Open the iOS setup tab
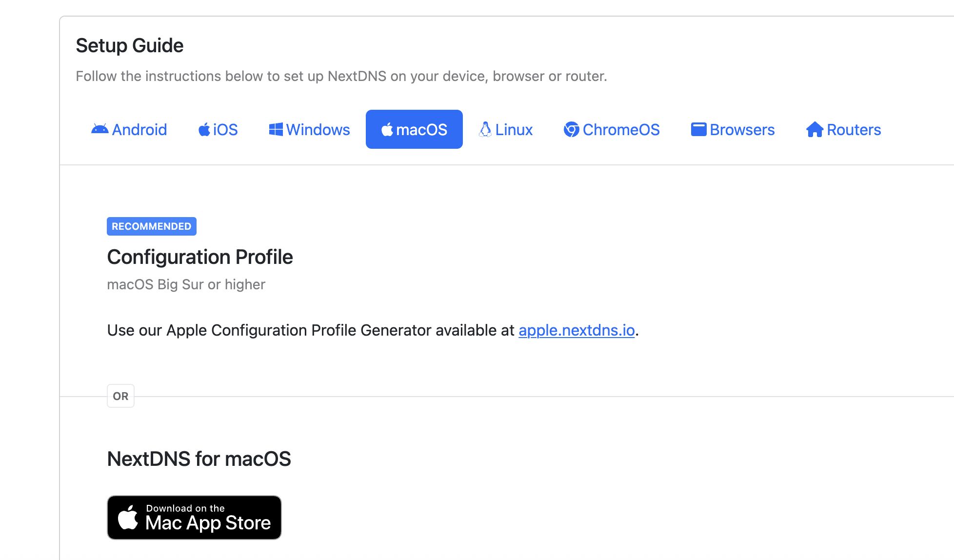This screenshot has height=560, width=954. click(218, 129)
